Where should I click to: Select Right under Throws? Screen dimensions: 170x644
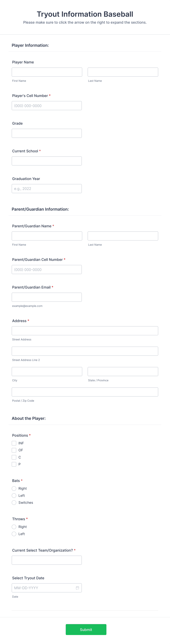(14, 526)
